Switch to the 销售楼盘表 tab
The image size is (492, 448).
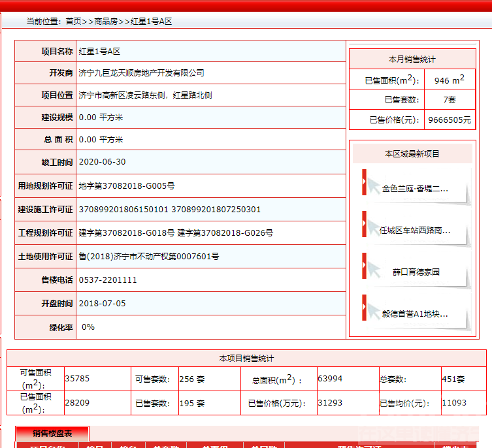[x=52, y=433]
